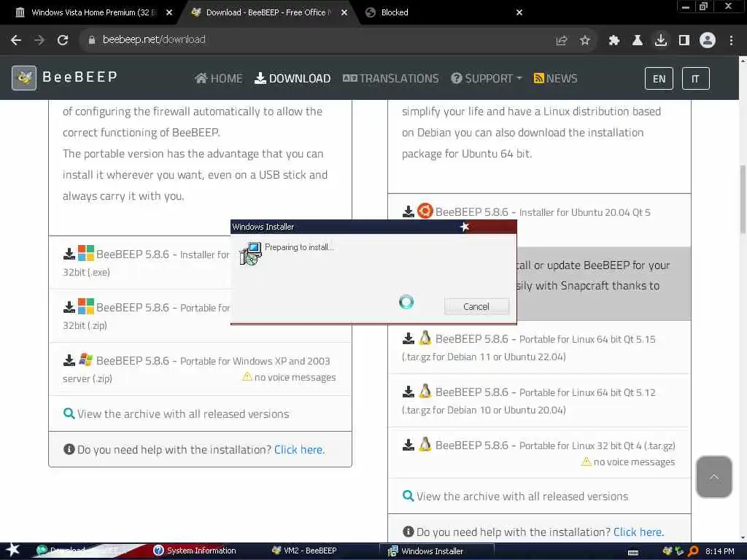Click the taskbar start star icon
The height and width of the screenshot is (560, 747).
pyautogui.click(x=12, y=550)
